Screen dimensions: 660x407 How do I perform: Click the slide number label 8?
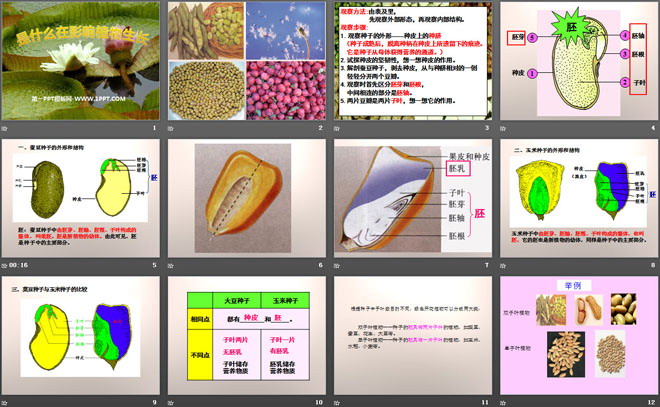[653, 265]
